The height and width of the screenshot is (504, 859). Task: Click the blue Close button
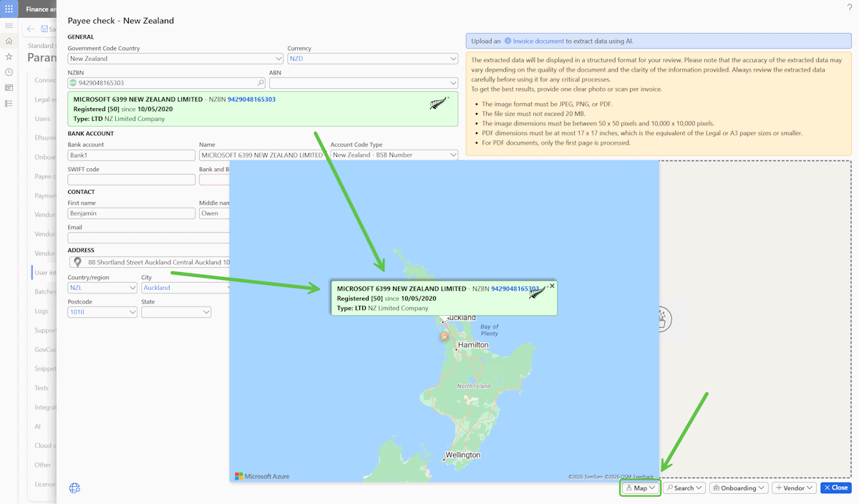coord(836,488)
